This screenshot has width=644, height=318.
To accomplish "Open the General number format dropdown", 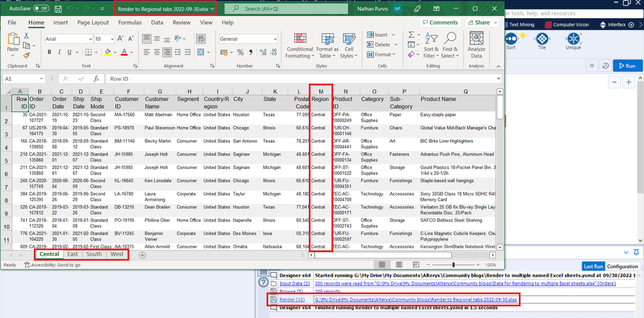I will [274, 39].
